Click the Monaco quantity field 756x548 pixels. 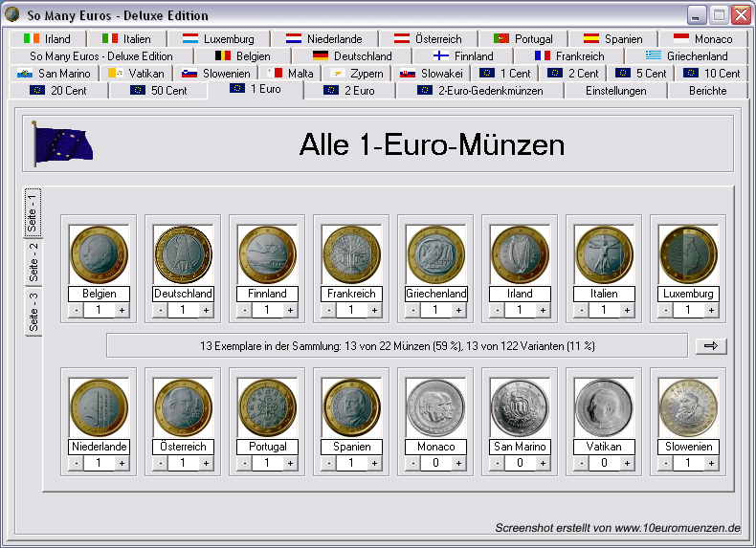click(435, 463)
